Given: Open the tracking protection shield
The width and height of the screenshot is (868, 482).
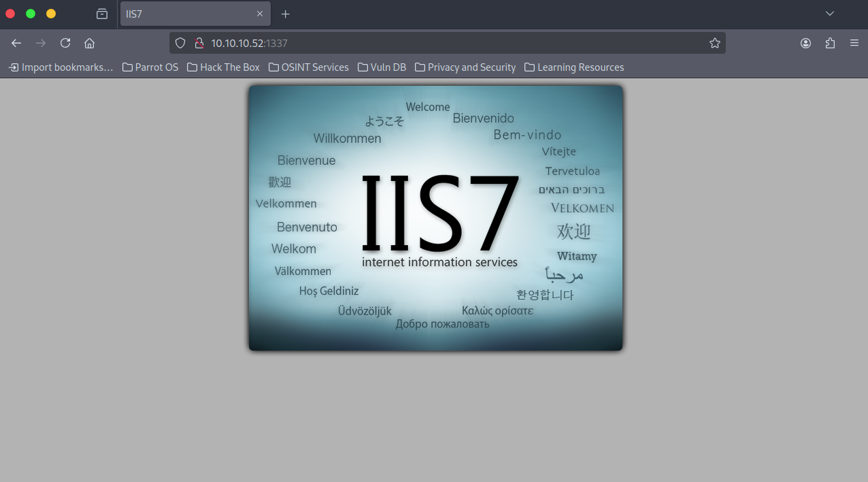Looking at the screenshot, I should (180, 43).
